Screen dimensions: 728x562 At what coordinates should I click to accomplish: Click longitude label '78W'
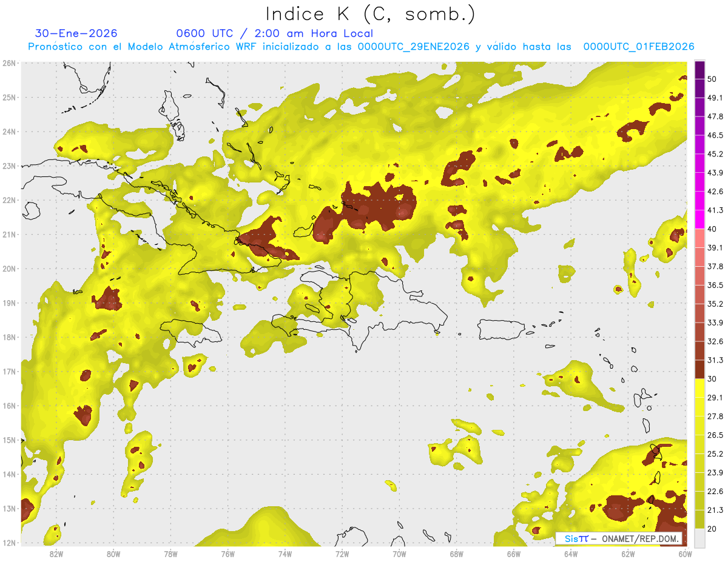click(x=171, y=554)
